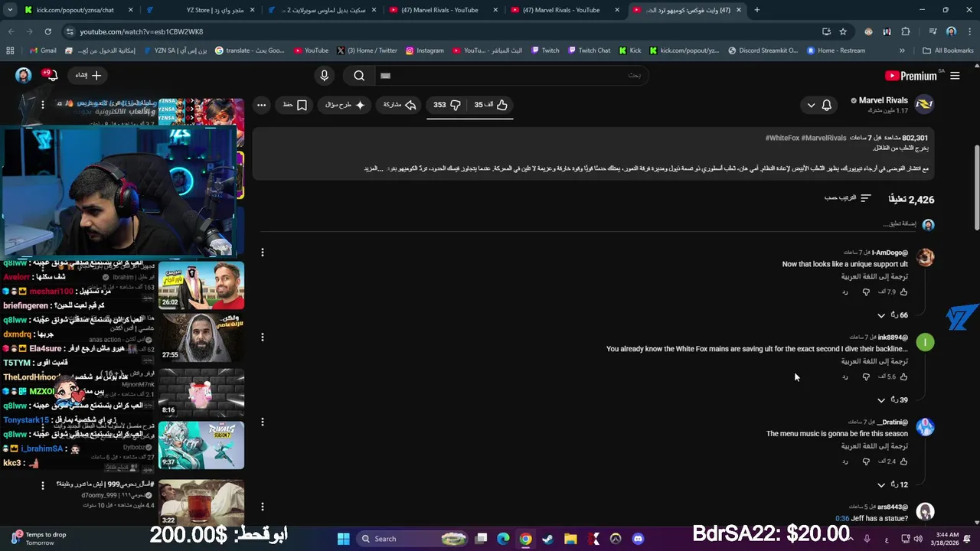The image size is (980, 551).
Task: Click the Create video button in the YouTube header
Action: point(88,75)
